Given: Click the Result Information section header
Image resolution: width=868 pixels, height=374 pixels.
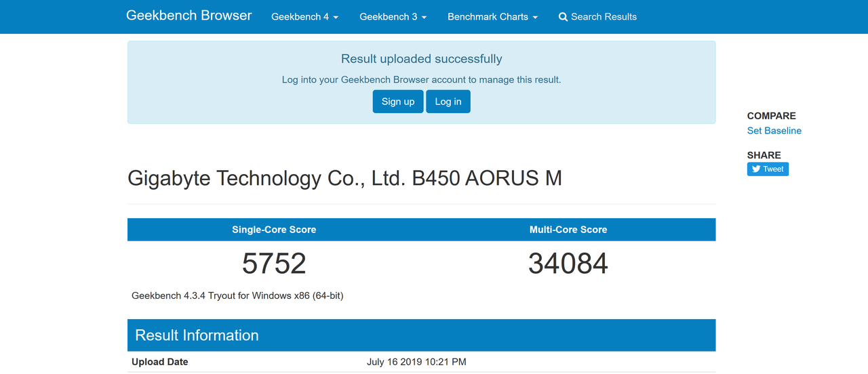Looking at the screenshot, I should click(x=422, y=335).
